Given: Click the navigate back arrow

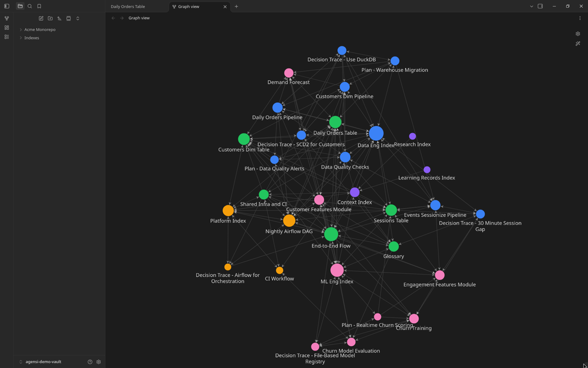Looking at the screenshot, I should point(113,18).
